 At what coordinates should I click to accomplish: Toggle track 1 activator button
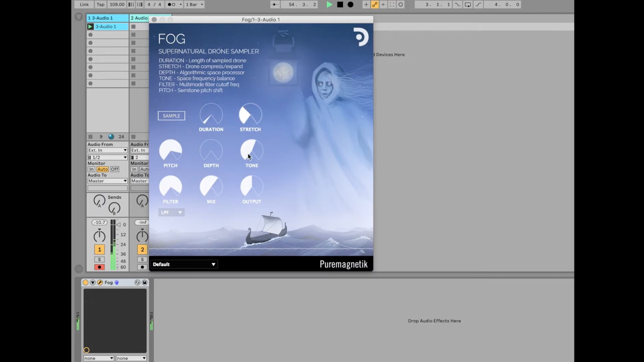coord(99,249)
